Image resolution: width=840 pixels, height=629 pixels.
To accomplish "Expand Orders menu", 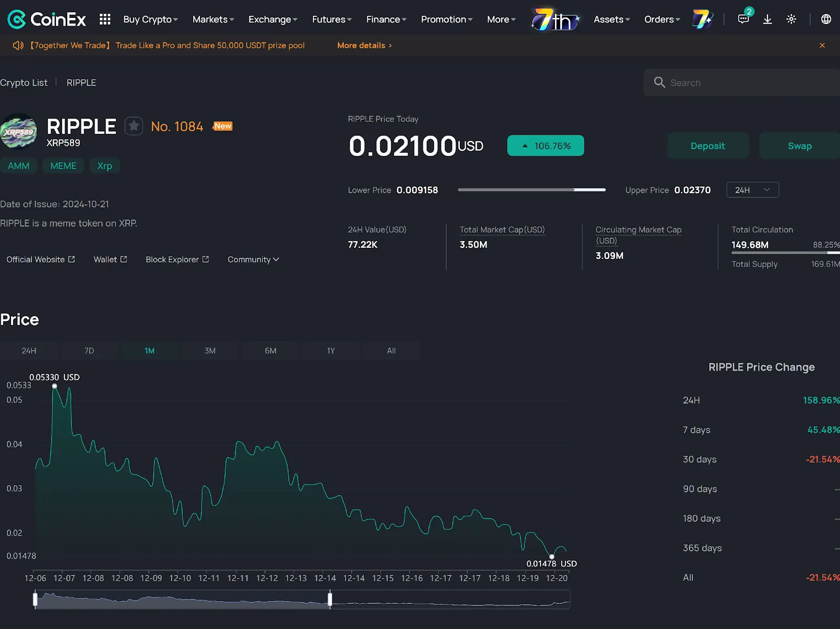I will click(662, 19).
